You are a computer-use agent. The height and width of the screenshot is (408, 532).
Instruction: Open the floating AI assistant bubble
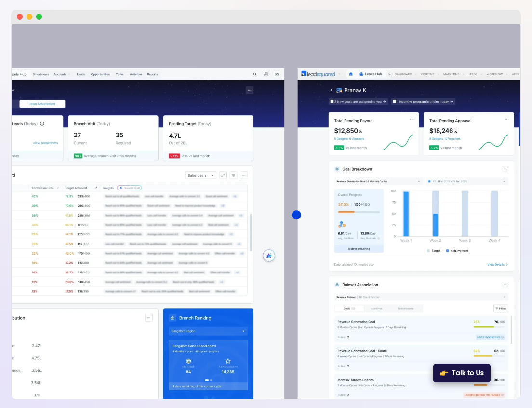click(268, 256)
